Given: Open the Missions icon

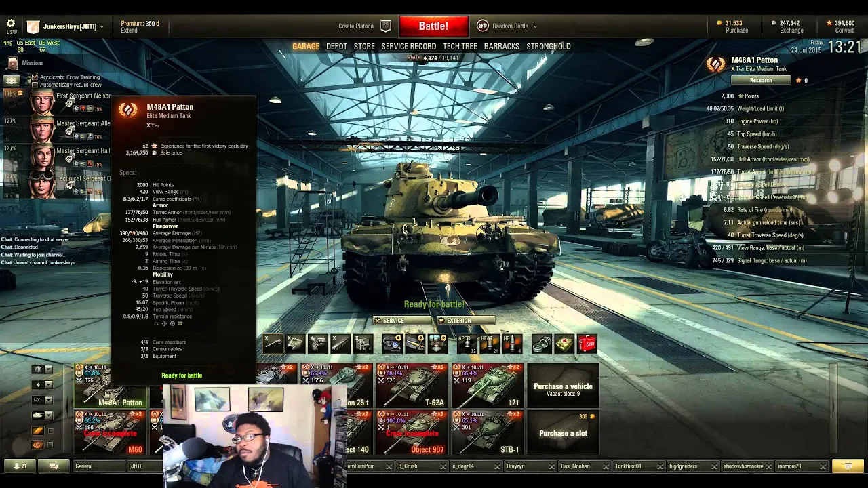Looking at the screenshot, I should [12, 63].
